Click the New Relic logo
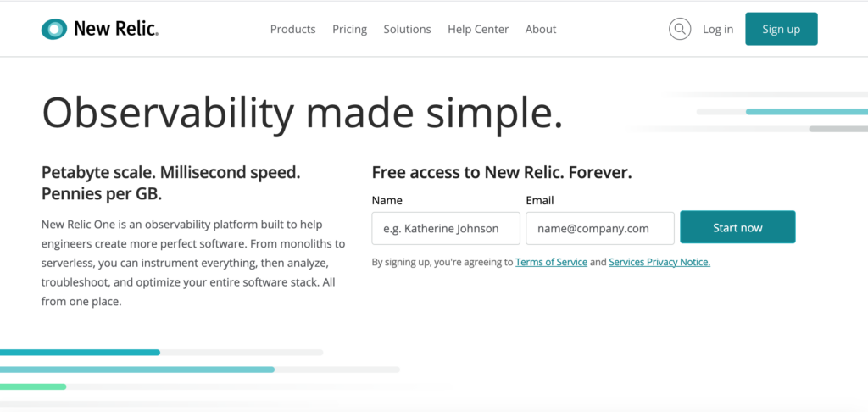This screenshot has width=868, height=412. (100, 29)
